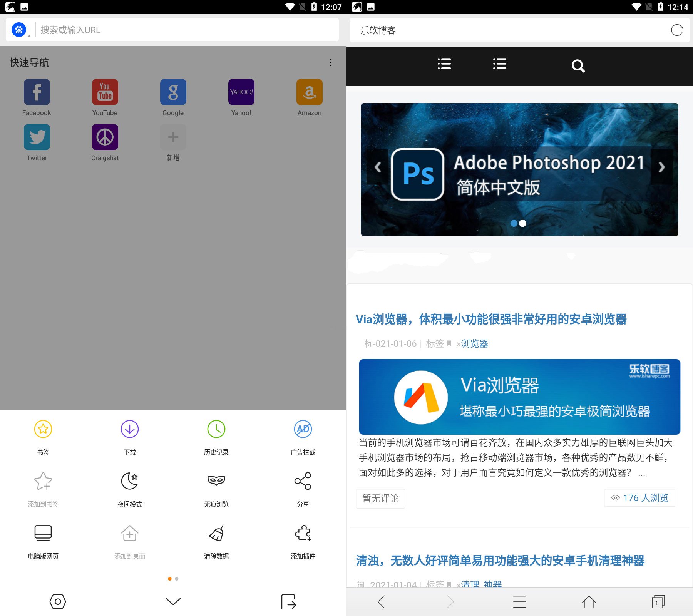693x616 pixels.
Task: Toggle 夜间模式 night mode
Action: [130, 490]
